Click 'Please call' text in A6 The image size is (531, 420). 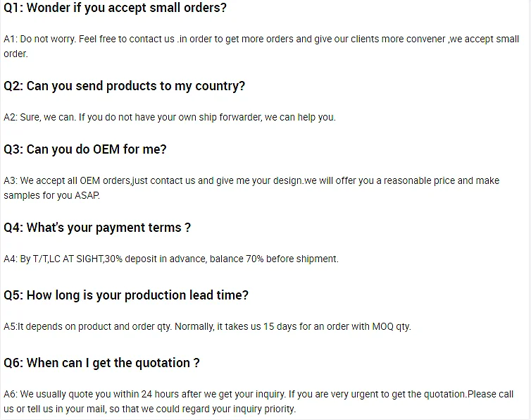click(490, 394)
